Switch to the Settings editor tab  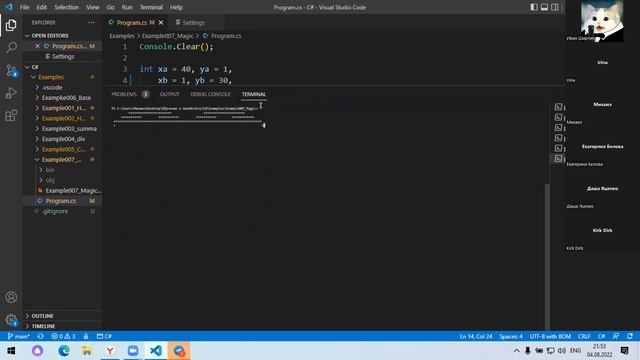coord(194,23)
